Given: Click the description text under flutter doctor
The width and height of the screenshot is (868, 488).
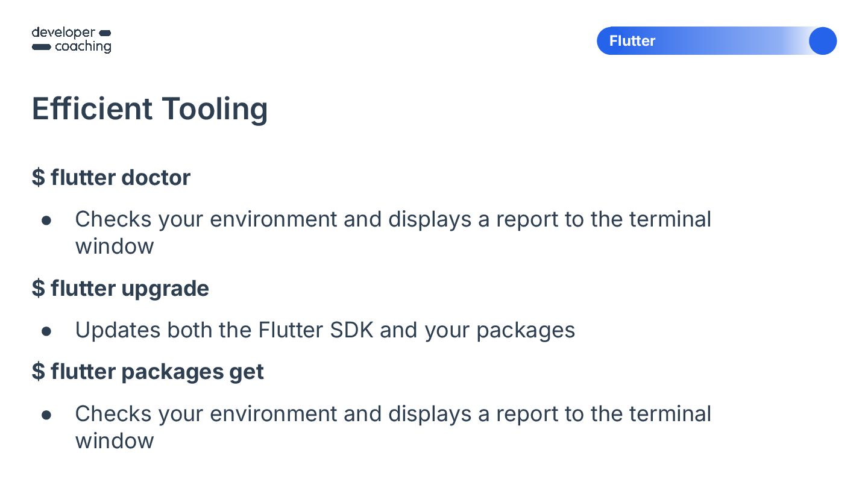Looking at the screenshot, I should pyautogui.click(x=392, y=220).
